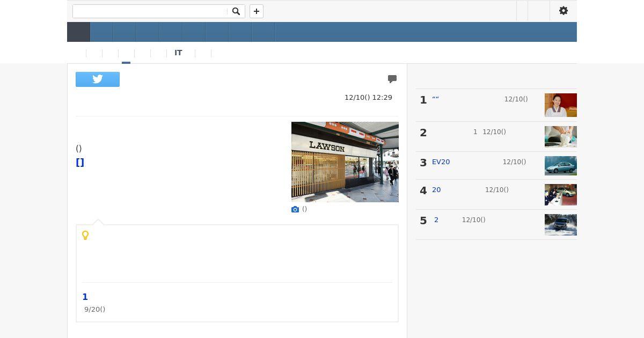Click the big ranking number 1
The height and width of the screenshot is (338, 644).
click(x=423, y=100)
